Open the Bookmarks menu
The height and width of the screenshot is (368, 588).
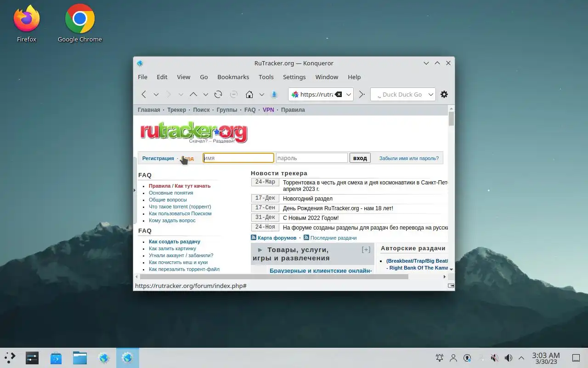(233, 77)
